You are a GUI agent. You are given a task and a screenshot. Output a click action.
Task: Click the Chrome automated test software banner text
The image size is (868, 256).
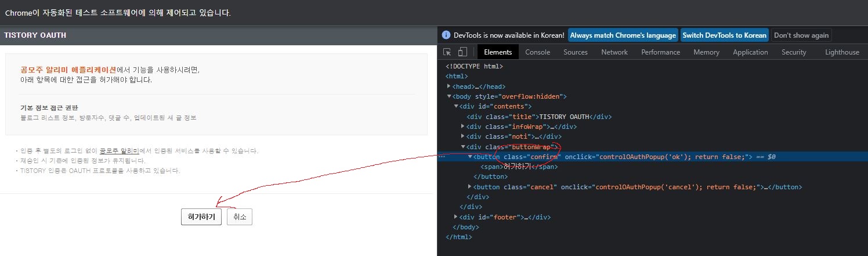(118, 13)
